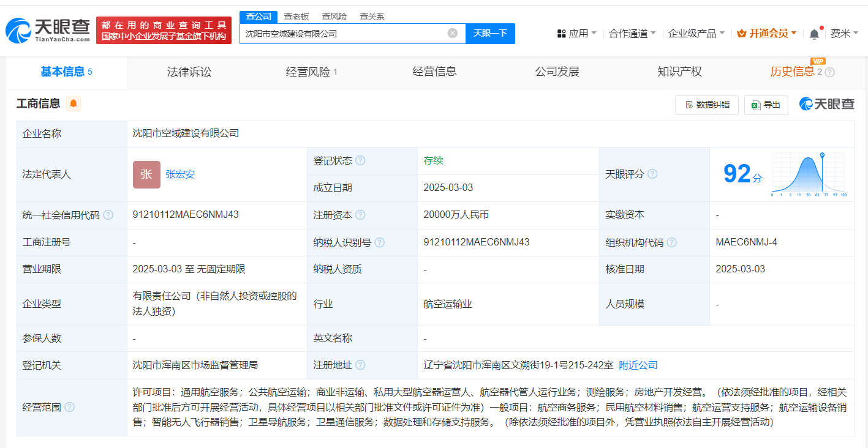Click help icon beside 天眼评分

pyautogui.click(x=652, y=174)
